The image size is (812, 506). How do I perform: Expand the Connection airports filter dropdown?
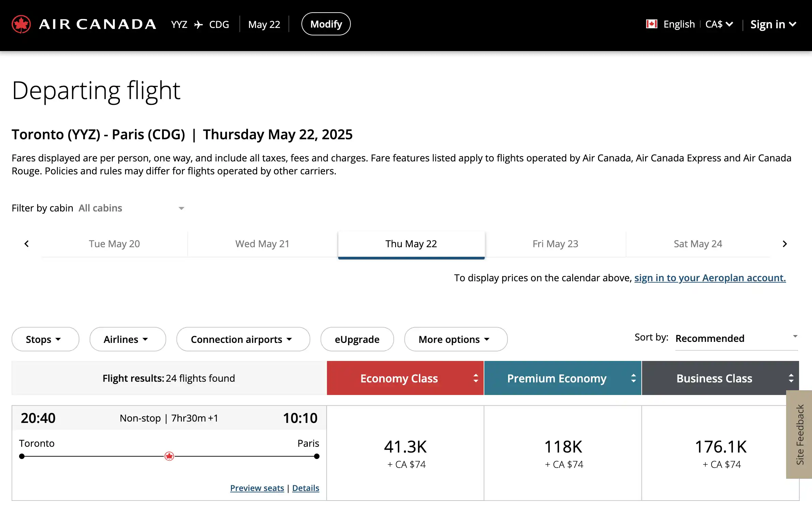point(242,339)
